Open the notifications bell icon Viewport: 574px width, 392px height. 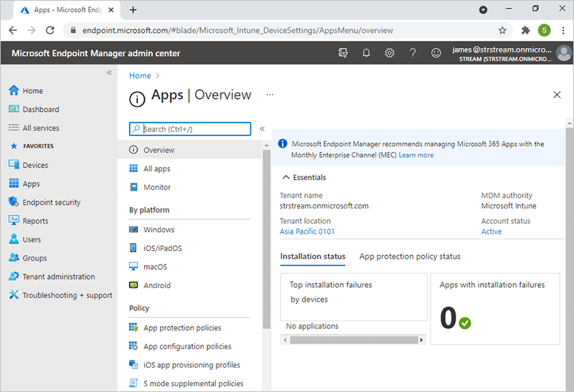366,53
